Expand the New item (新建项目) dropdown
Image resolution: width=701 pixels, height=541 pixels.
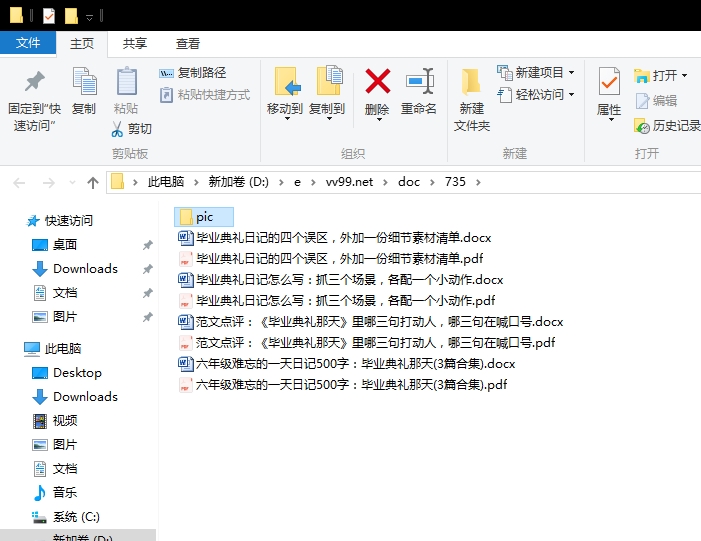click(571, 72)
